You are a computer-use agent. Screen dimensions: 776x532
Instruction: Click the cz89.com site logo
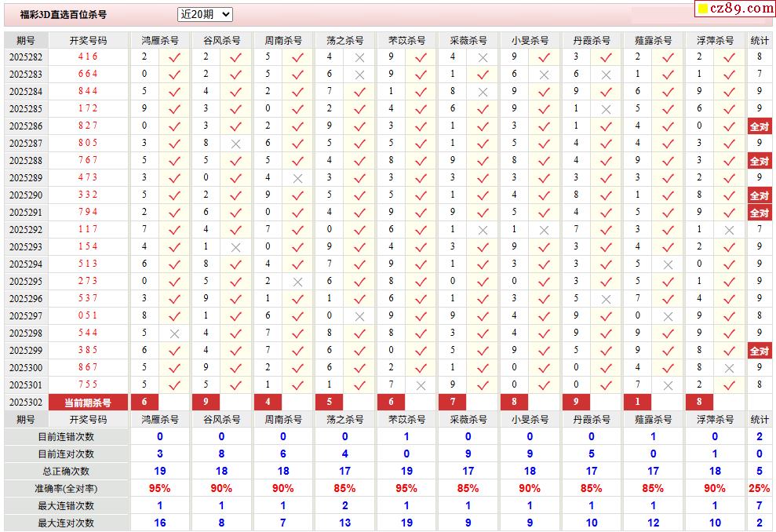point(735,9)
